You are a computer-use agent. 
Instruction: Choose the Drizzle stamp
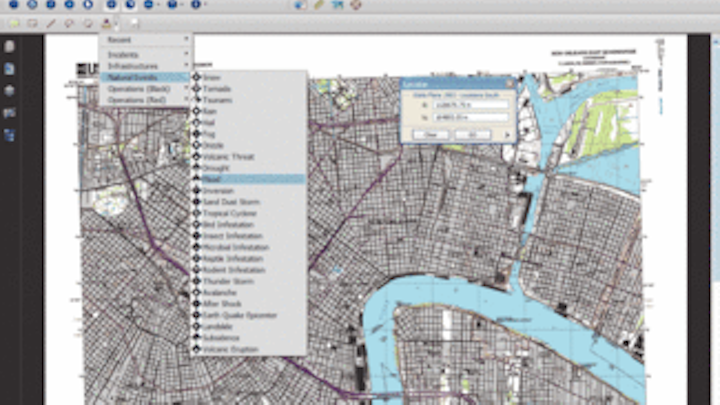click(x=248, y=145)
